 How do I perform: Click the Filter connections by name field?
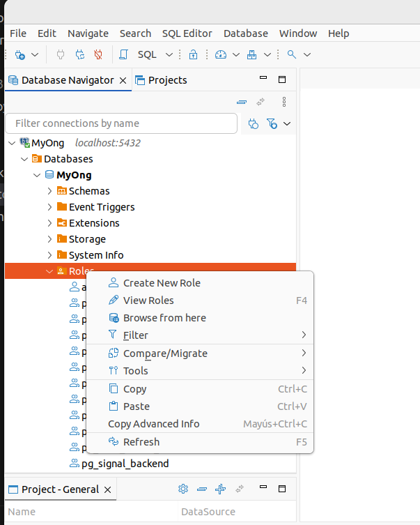(x=121, y=123)
